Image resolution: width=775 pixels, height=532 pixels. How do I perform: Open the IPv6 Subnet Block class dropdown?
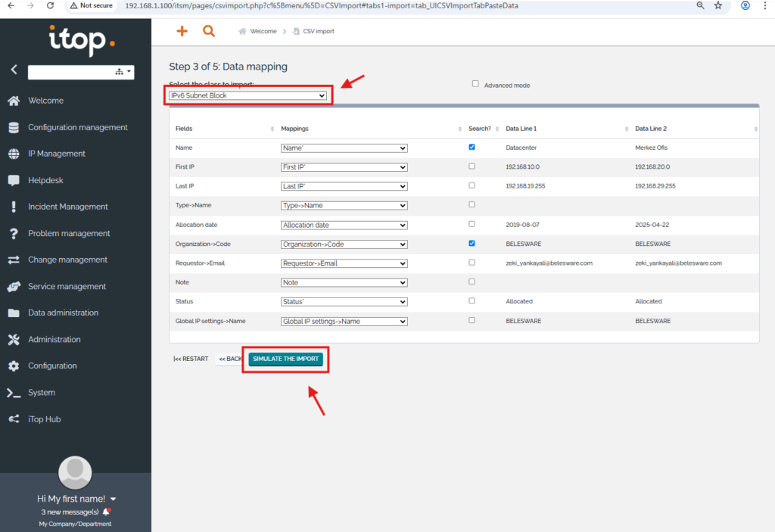pyautogui.click(x=248, y=96)
